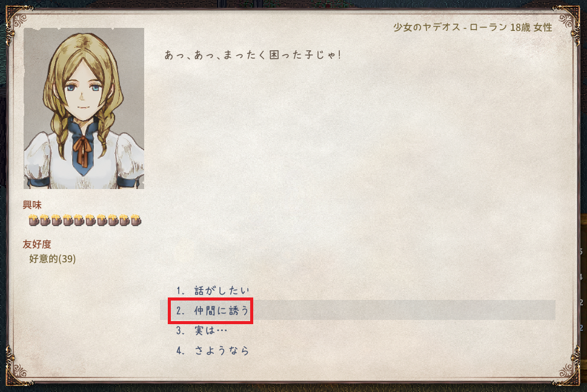Choose option 1 話がしたい
The image size is (587, 392).
coord(213,291)
